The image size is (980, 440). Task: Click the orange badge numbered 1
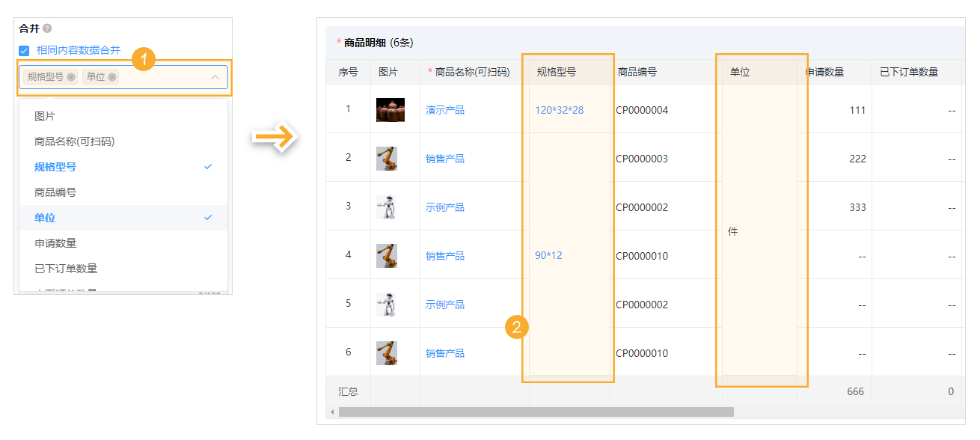144,58
